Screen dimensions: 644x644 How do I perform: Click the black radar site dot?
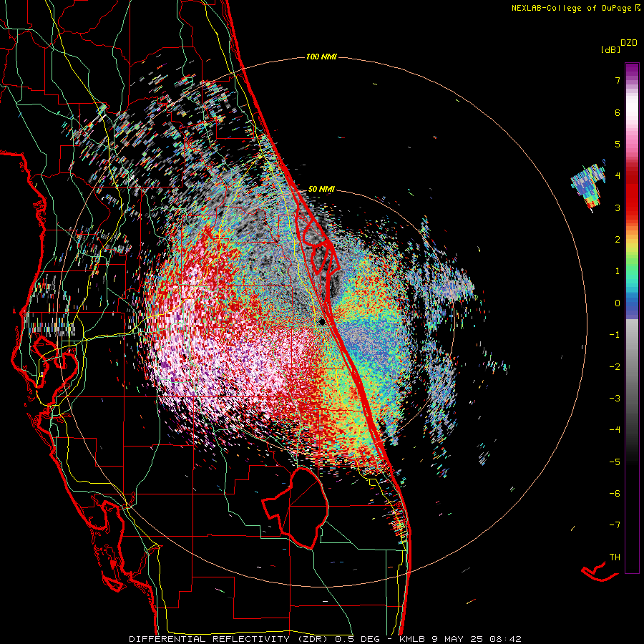323,321
